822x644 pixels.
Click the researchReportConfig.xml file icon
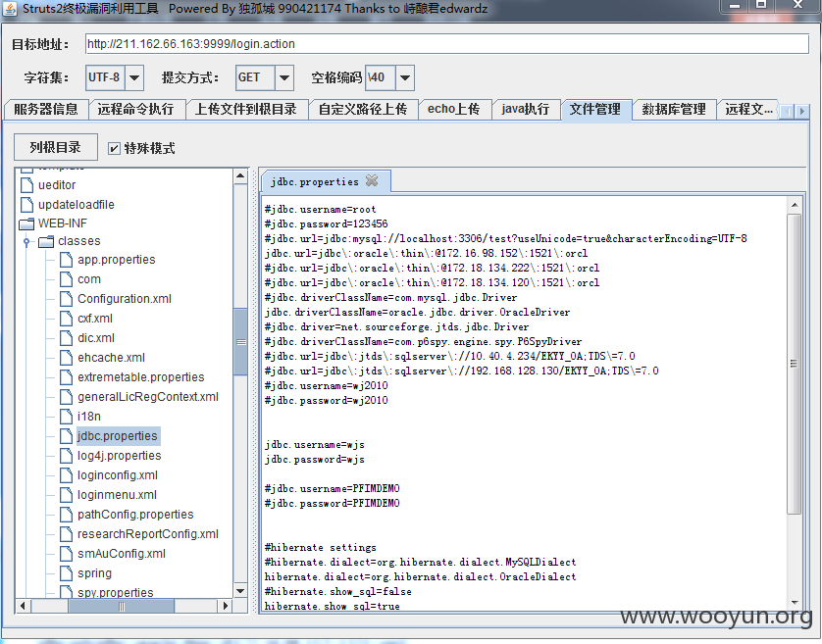pyautogui.click(x=66, y=533)
